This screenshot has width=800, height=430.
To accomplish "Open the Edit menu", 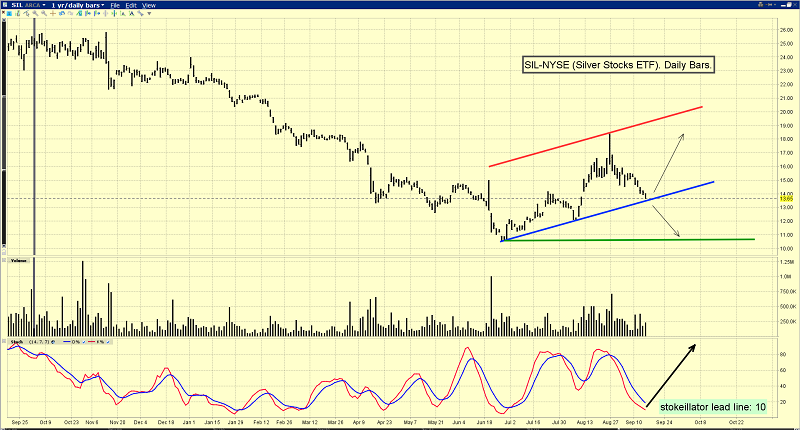I will (133, 5).
